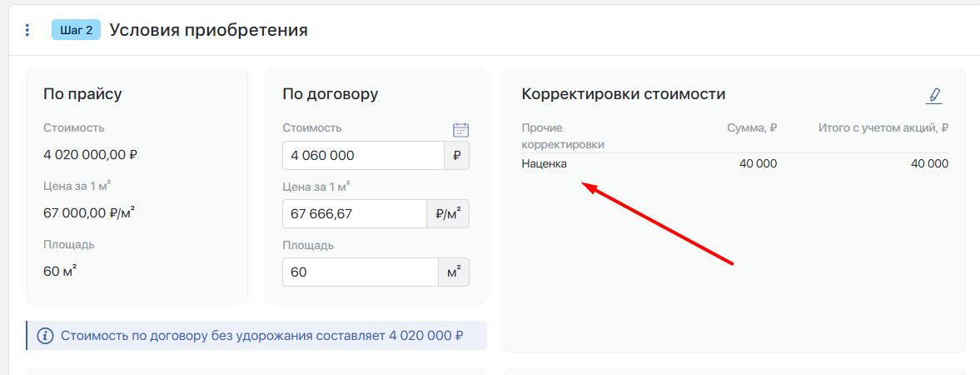Click the info icon in the notice banner

pyautogui.click(x=45, y=336)
